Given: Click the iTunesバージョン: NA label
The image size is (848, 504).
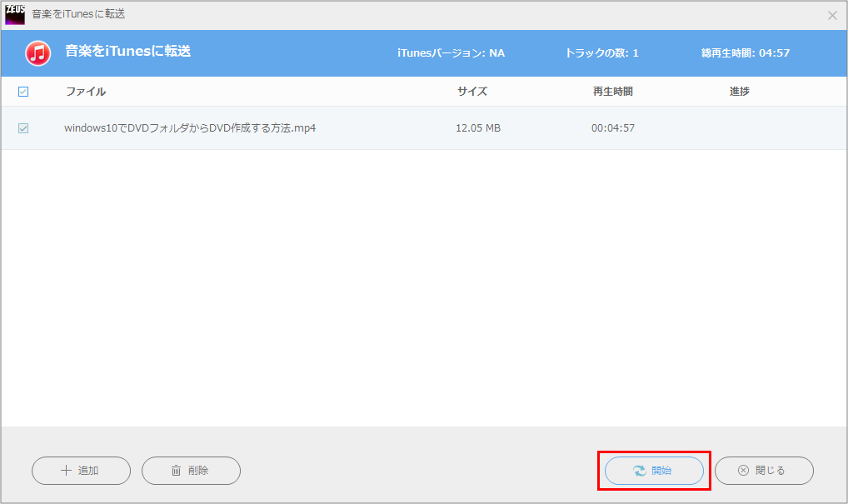Looking at the screenshot, I should [x=451, y=53].
